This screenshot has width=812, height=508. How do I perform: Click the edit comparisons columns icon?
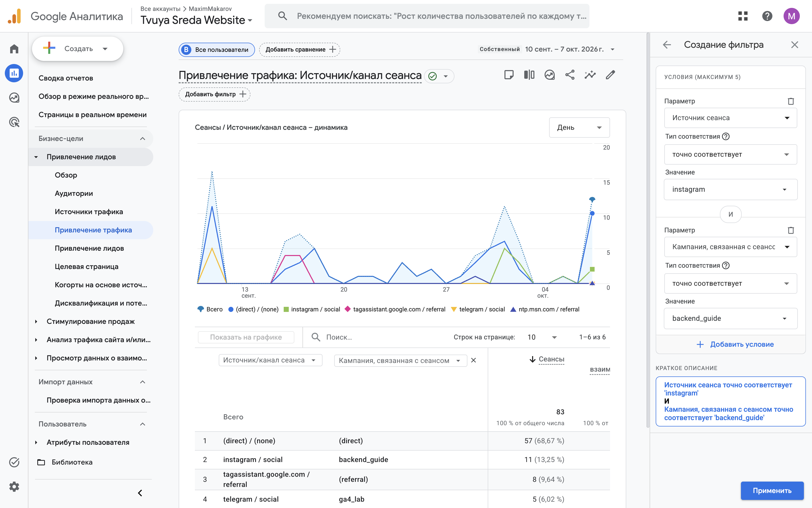529,75
